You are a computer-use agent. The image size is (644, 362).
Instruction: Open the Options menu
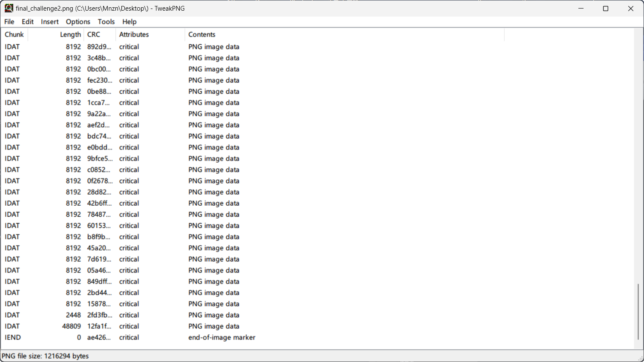(78, 22)
